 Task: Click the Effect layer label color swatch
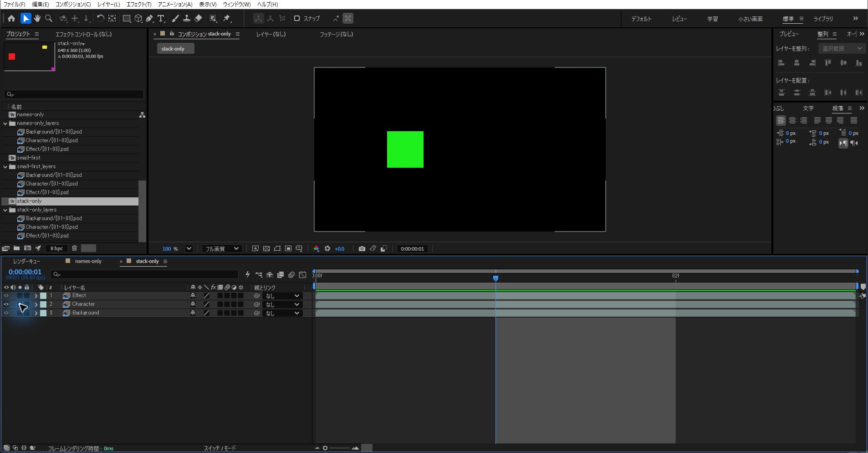pyautogui.click(x=43, y=296)
